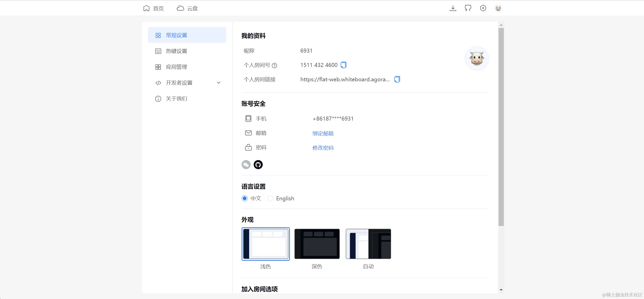Expand the 开发者设置 section
This screenshot has height=299, width=644.
[187, 83]
